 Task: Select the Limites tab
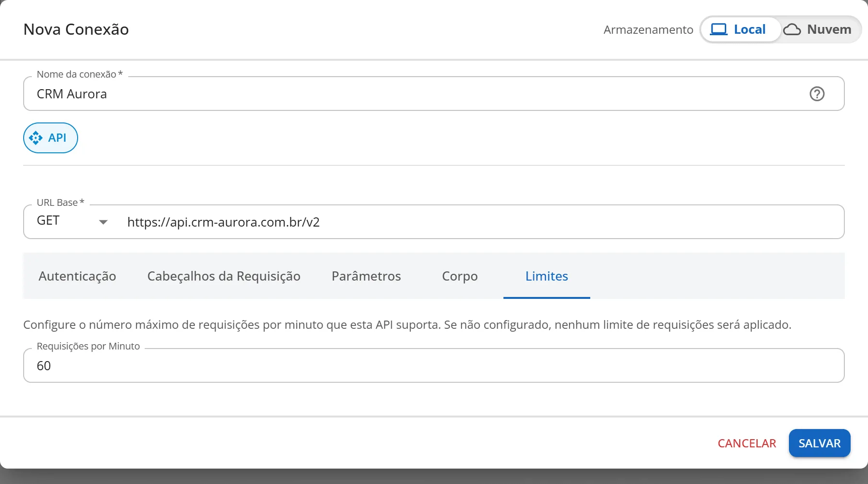pyautogui.click(x=547, y=276)
